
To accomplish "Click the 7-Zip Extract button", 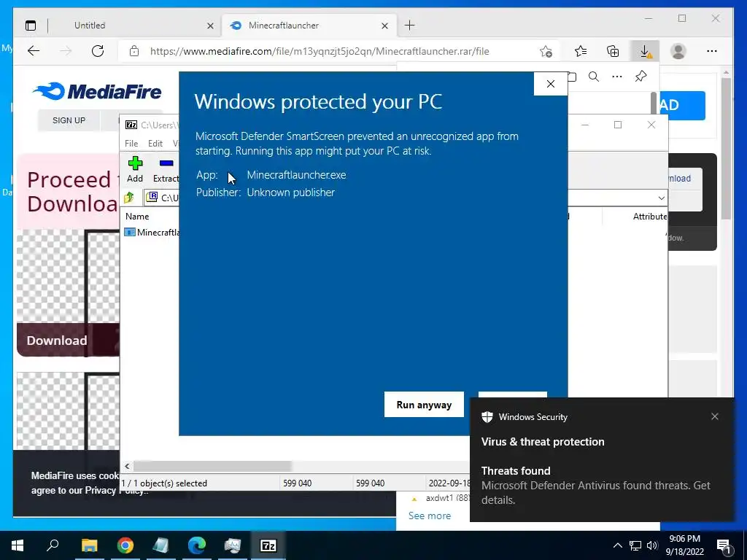I will pos(166,169).
